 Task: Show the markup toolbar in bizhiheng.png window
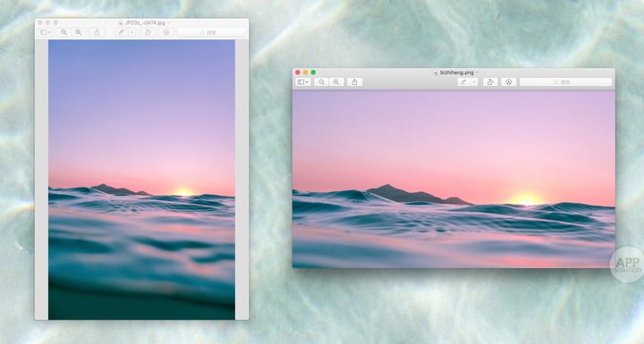pyautogui.click(x=508, y=82)
